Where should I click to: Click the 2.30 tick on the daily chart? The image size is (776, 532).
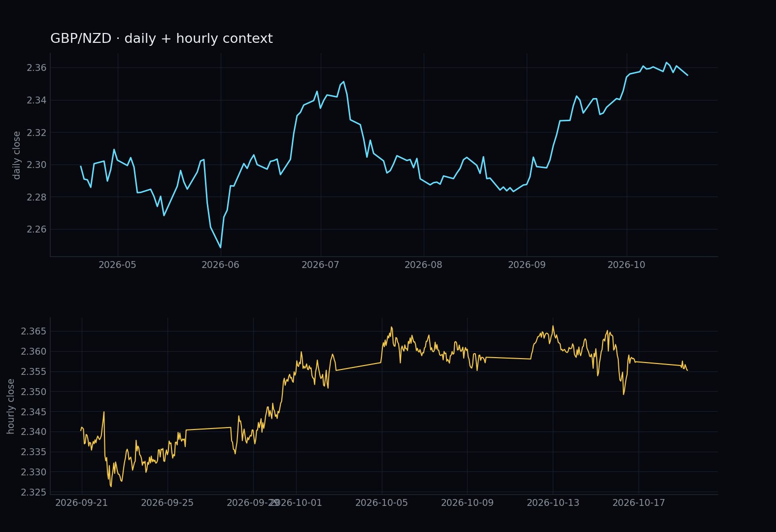click(36, 165)
